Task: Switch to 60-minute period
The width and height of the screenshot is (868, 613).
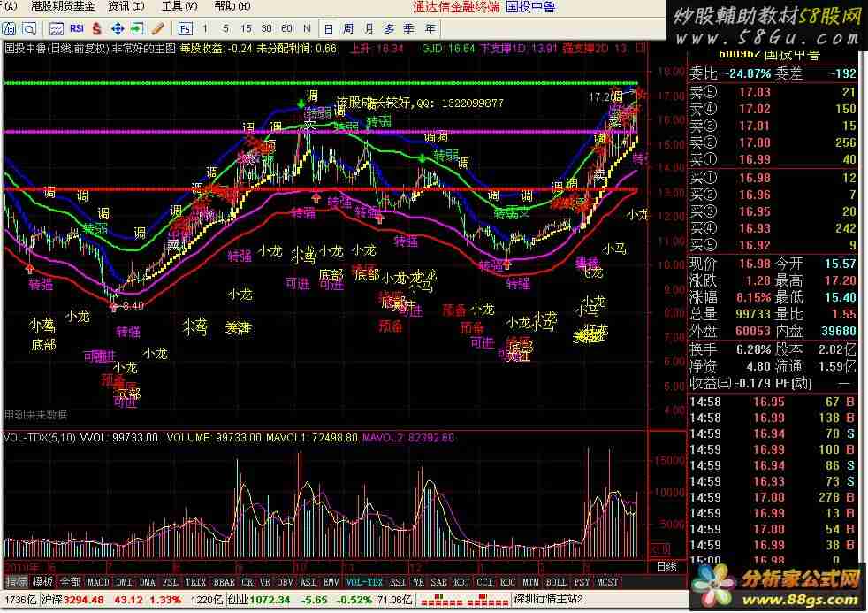Action: tap(286, 28)
